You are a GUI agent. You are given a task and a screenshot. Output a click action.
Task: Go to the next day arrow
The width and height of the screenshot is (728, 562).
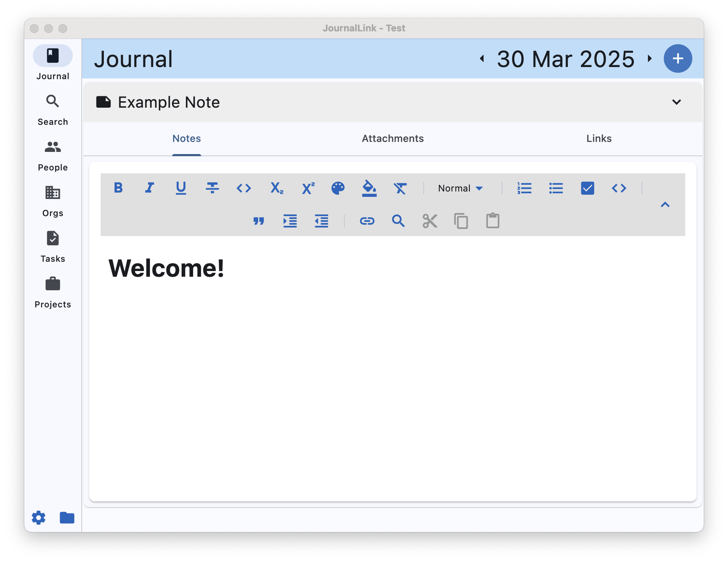(x=650, y=58)
